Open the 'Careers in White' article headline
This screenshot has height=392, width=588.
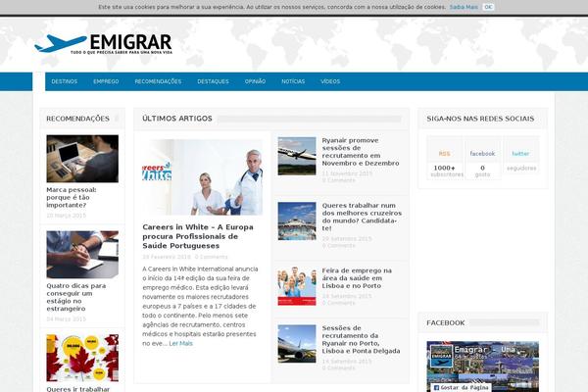pos(198,236)
